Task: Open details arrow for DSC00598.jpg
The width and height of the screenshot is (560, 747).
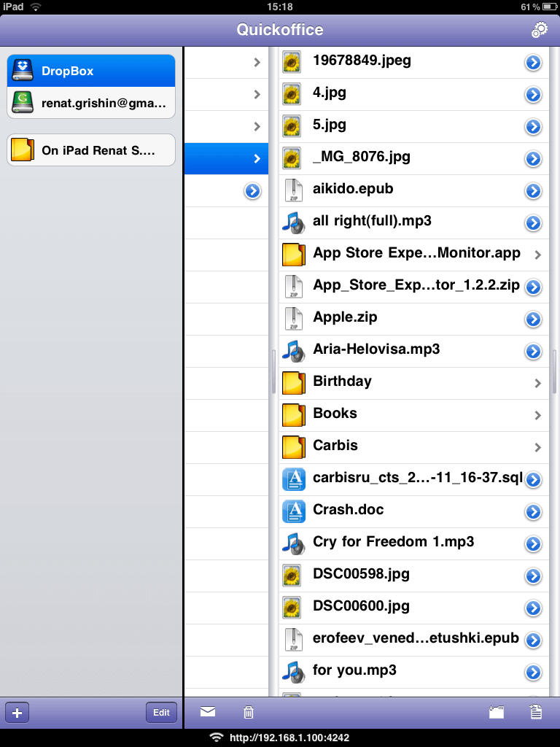Action: 533,576
